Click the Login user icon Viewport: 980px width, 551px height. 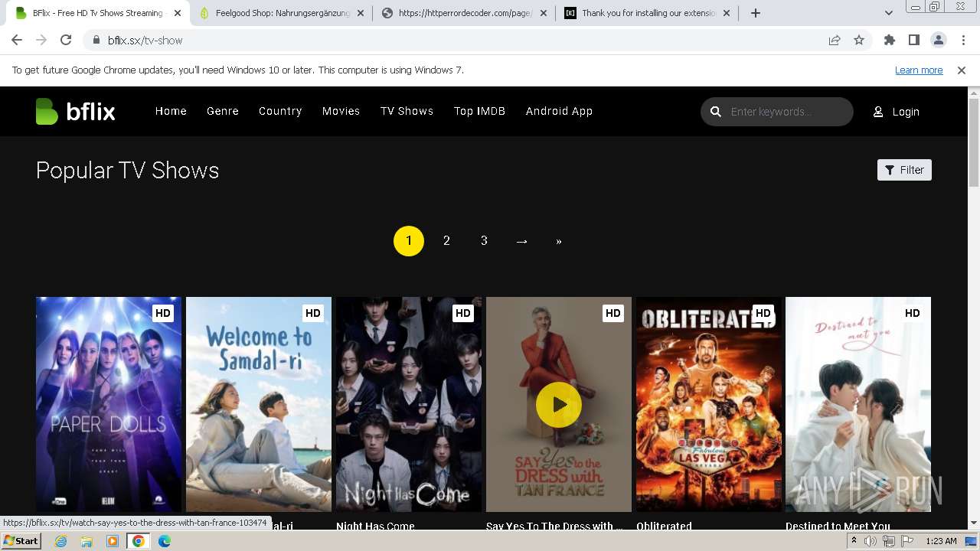pyautogui.click(x=878, y=112)
